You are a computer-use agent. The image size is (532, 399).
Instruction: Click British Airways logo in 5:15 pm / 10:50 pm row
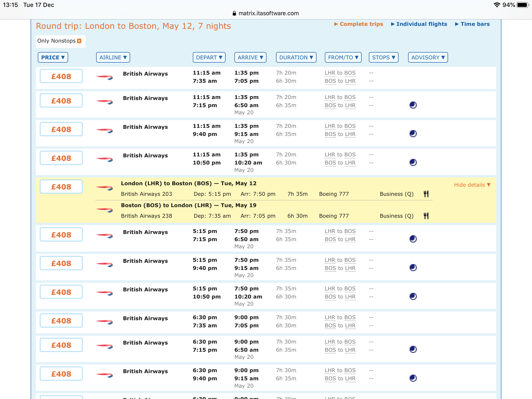(x=104, y=293)
